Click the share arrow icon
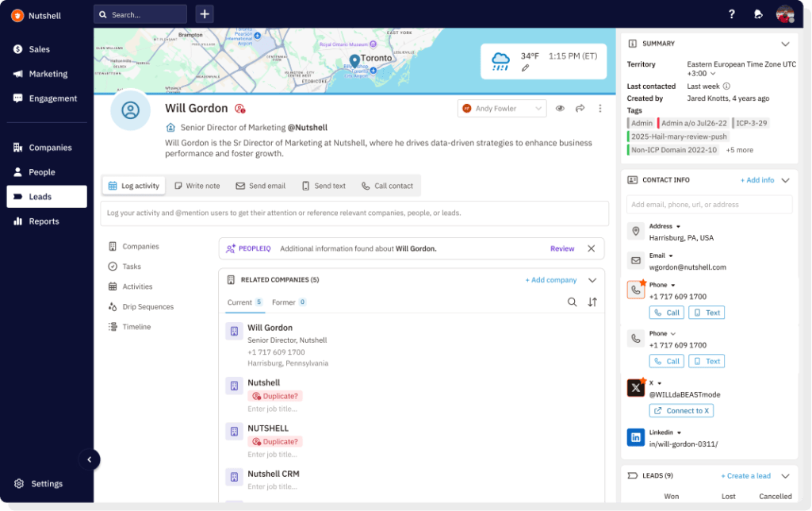812x511 pixels. 580,109
